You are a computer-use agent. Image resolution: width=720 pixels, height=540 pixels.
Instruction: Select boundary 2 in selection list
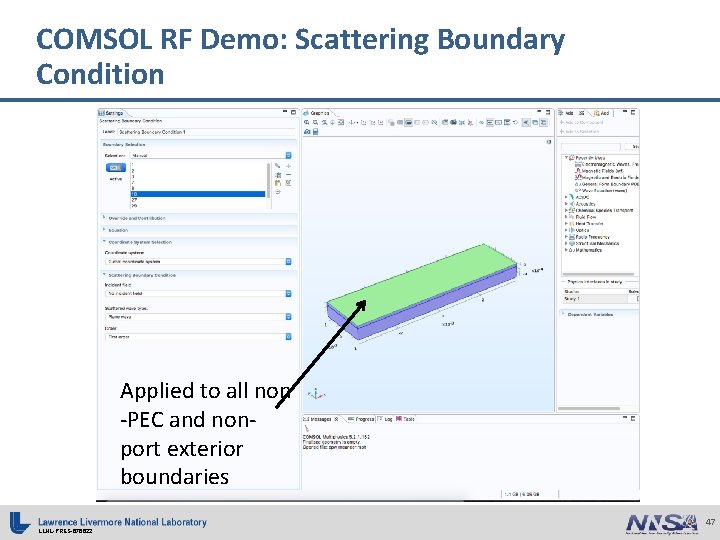pyautogui.click(x=198, y=170)
